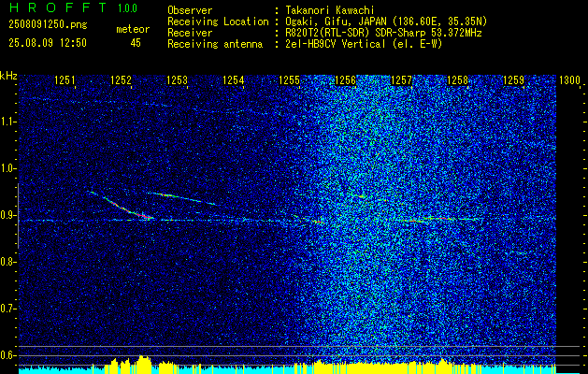Screen dimensions: 588x374
Task: Click the Receiver label
Action: tap(190, 33)
